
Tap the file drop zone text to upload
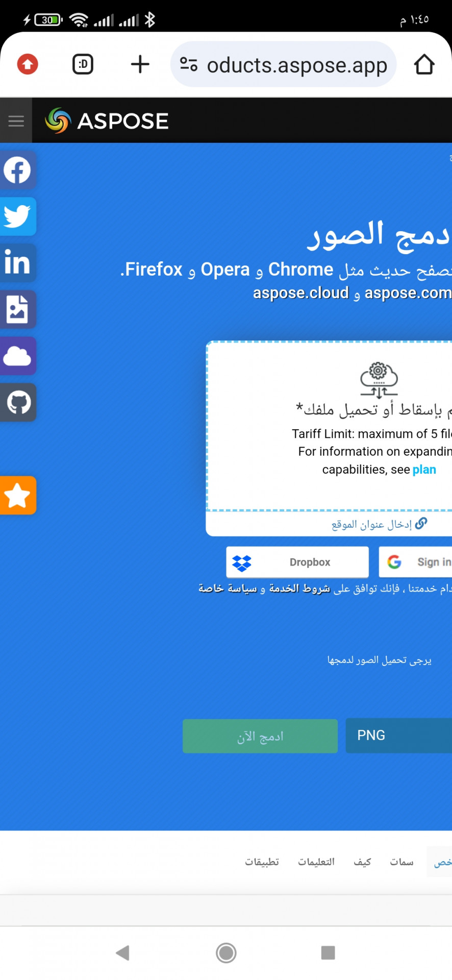click(374, 409)
